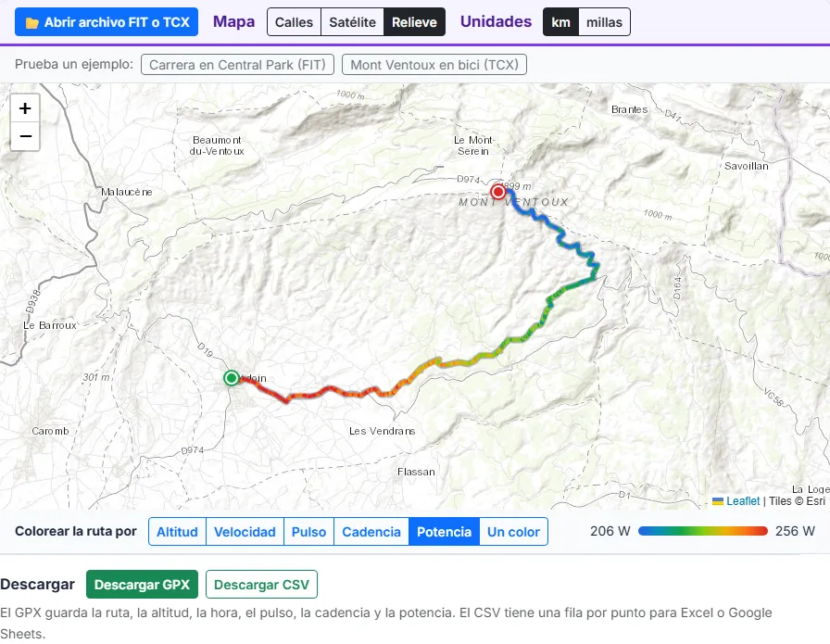Click the 206 W minimum power value

pyautogui.click(x=610, y=531)
